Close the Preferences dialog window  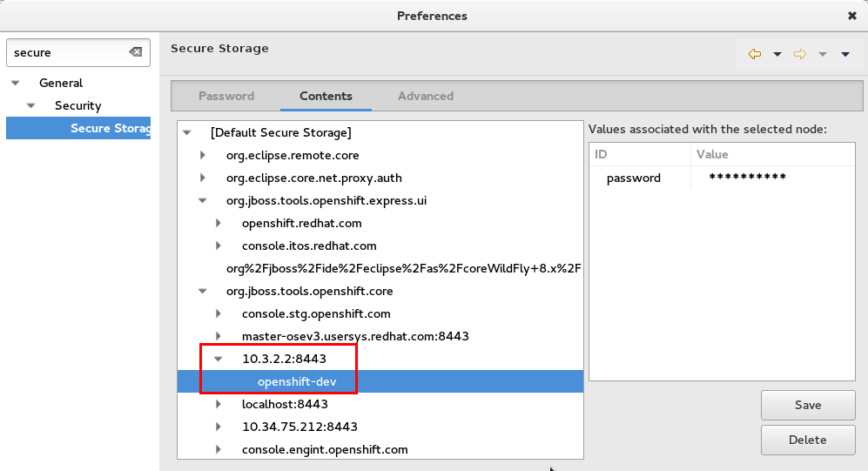[x=851, y=16]
